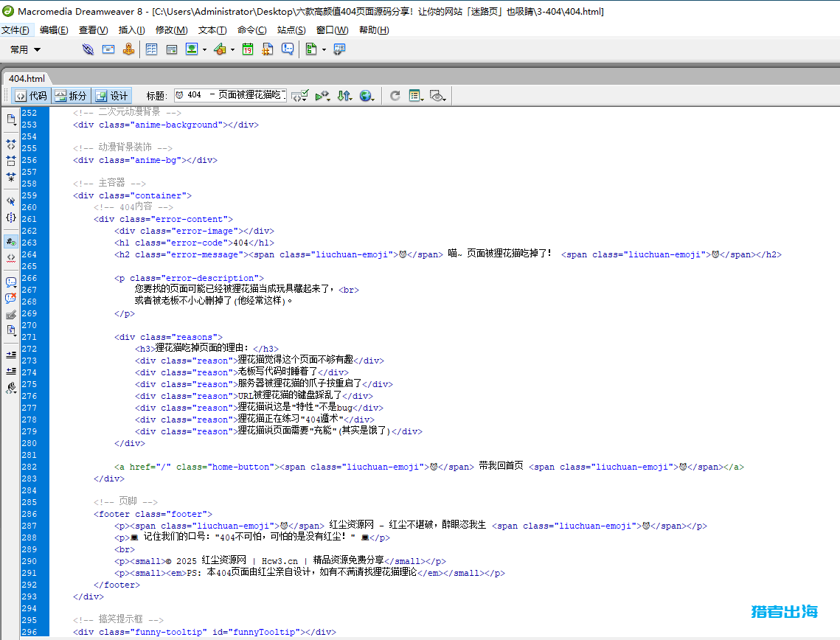
Task: Open the 常用 insert category dropdown
Action: pos(25,49)
